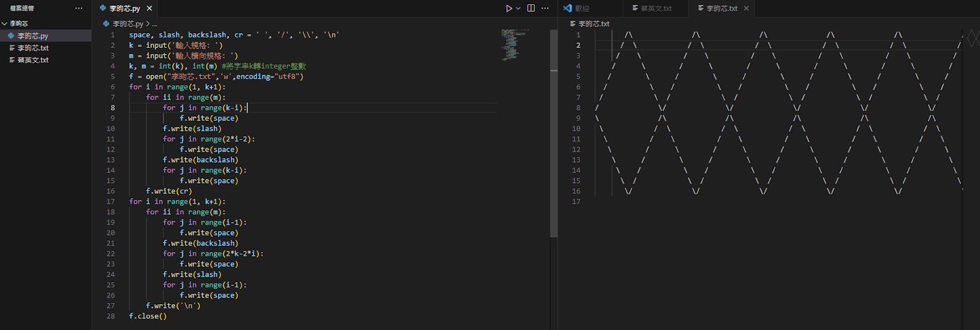Viewport: 980px width, 330px height.
Task: Click the "f.write('\n')" code line
Action: point(173,306)
